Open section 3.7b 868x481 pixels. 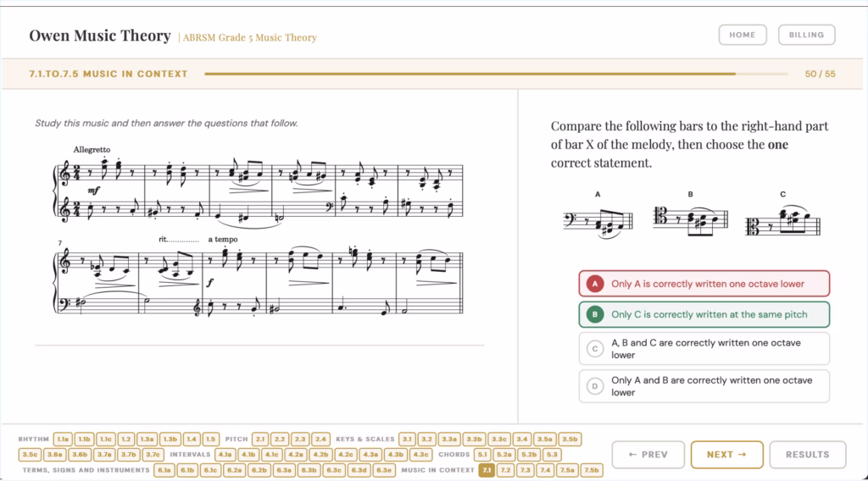[x=129, y=455]
